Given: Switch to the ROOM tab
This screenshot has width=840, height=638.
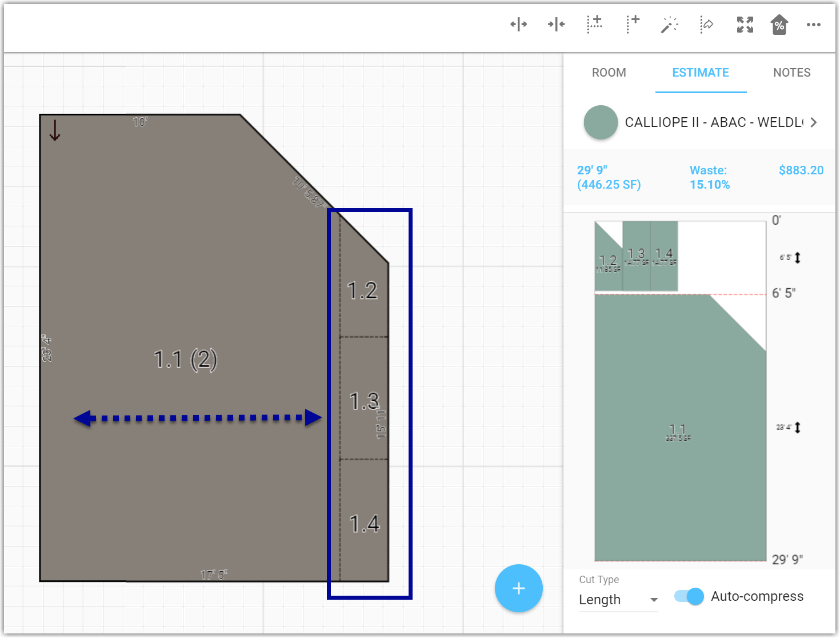Looking at the screenshot, I should 609,73.
